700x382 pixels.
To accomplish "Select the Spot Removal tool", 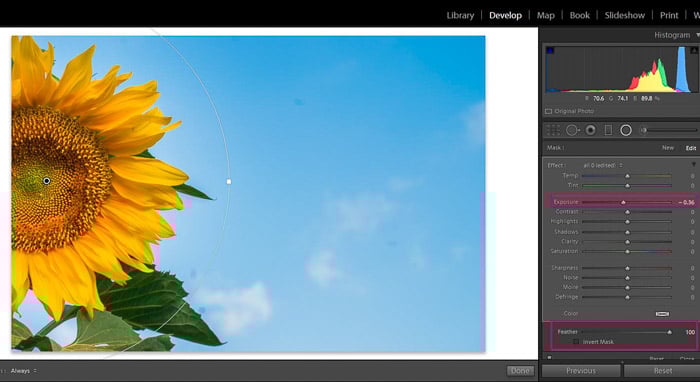I will click(572, 130).
